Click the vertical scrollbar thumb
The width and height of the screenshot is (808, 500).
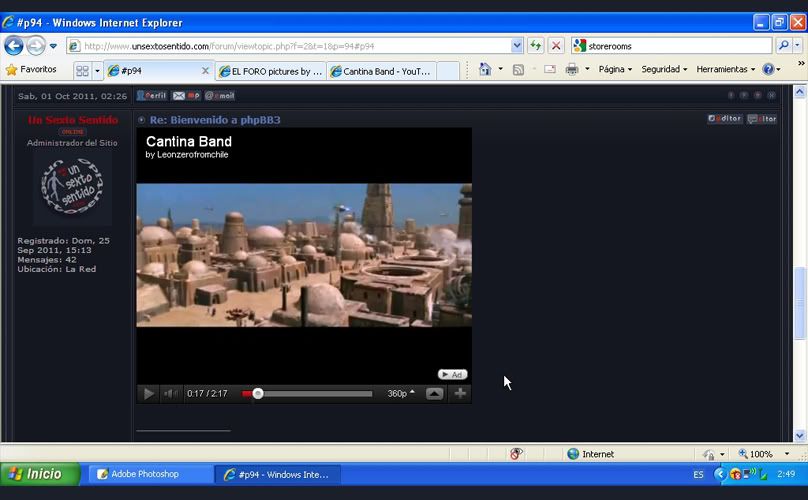tap(800, 303)
